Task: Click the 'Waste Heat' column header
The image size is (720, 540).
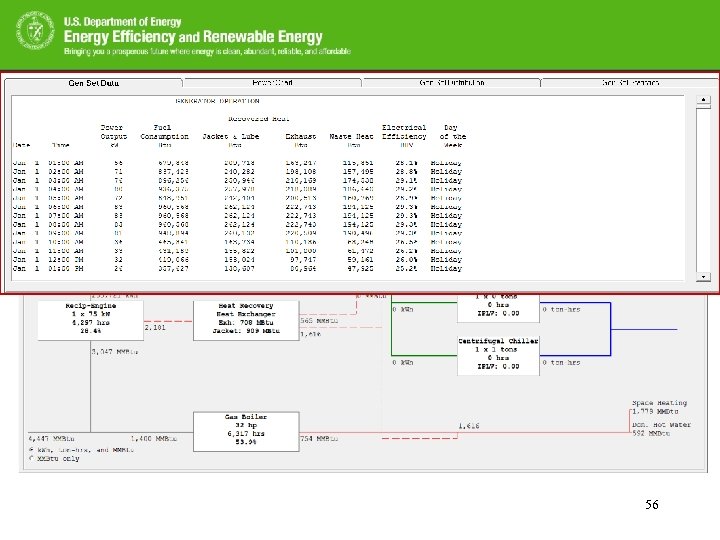Action: click(x=351, y=136)
